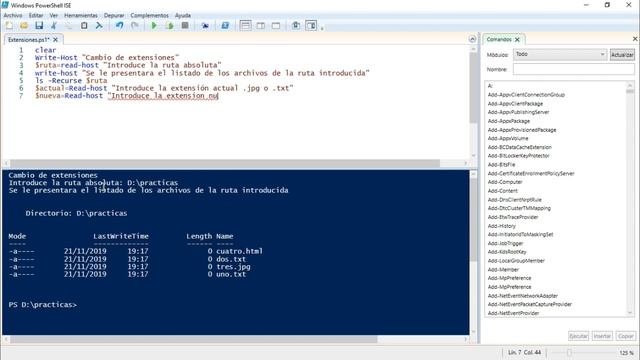The height and width of the screenshot is (360, 640).
Task: Launch PowerShell.exe in a separate window
Action: coord(225,26)
